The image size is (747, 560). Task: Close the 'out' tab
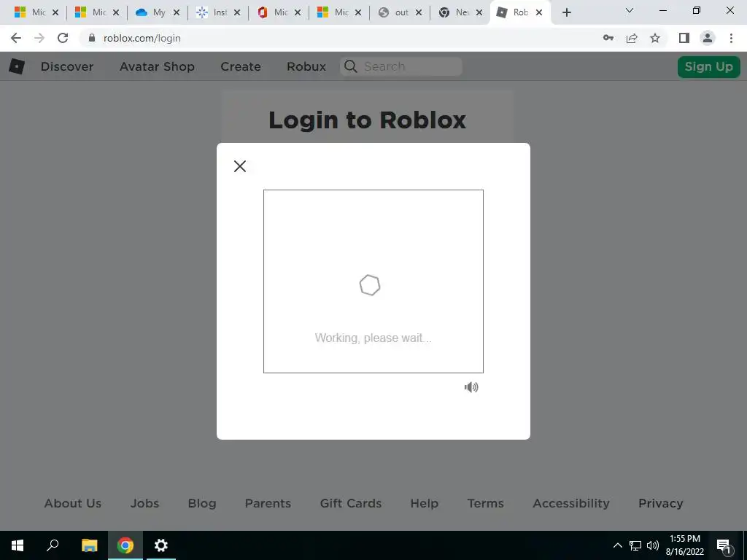419,12
